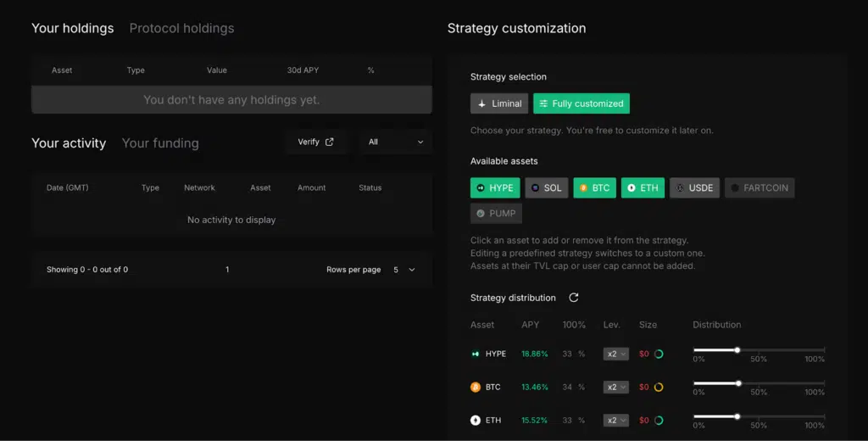This screenshot has width=868, height=441.
Task: Click the BTC row size ring icon
Action: point(659,387)
